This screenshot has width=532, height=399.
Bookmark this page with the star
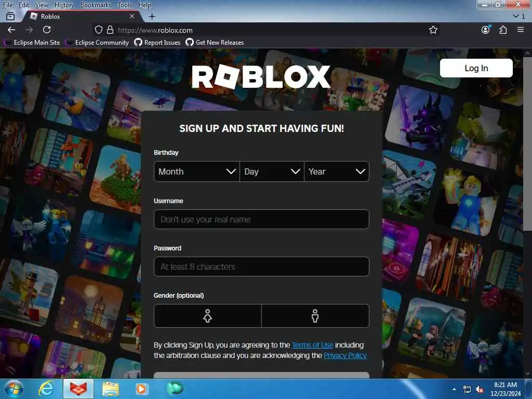[433, 30]
